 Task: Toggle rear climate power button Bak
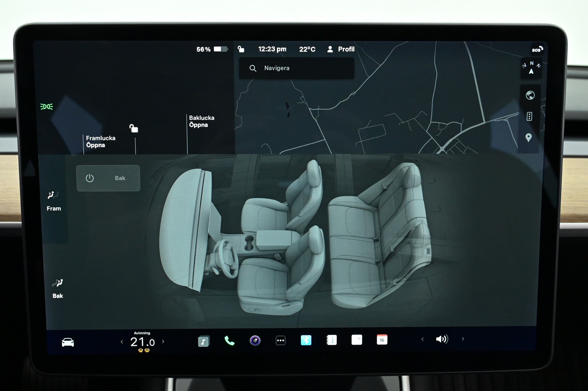pyautogui.click(x=108, y=178)
